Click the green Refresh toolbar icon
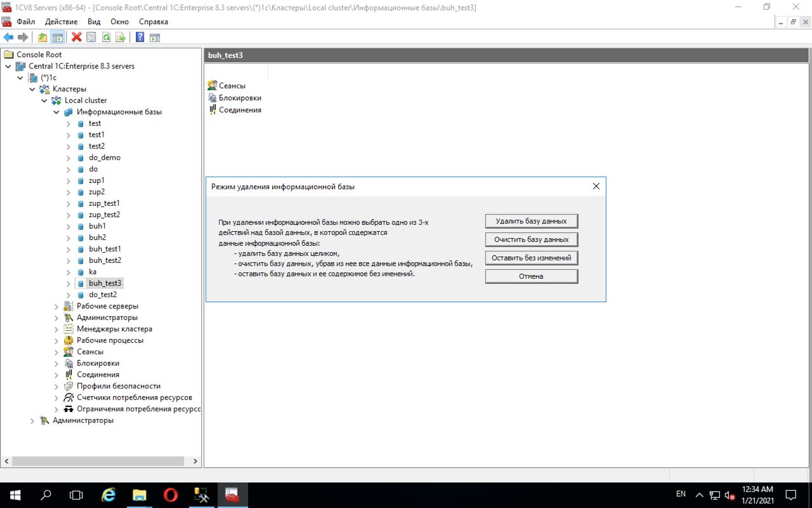Image resolution: width=812 pixels, height=508 pixels. [x=106, y=37]
